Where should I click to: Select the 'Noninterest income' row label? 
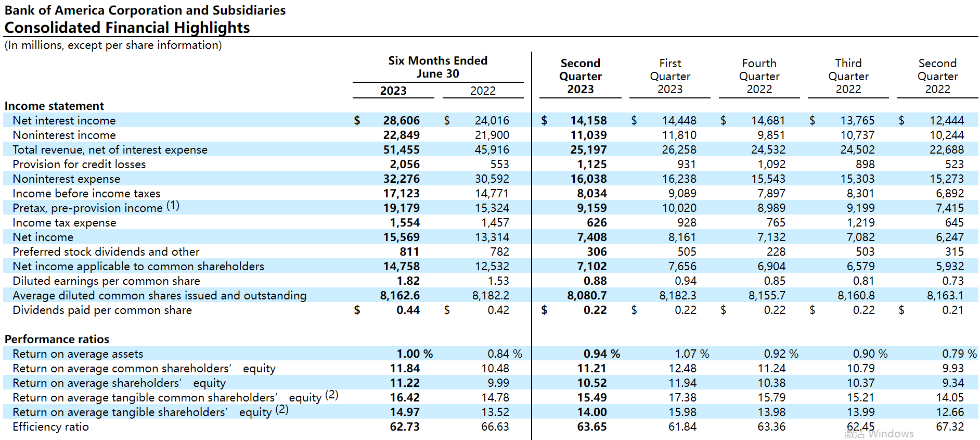tap(65, 135)
